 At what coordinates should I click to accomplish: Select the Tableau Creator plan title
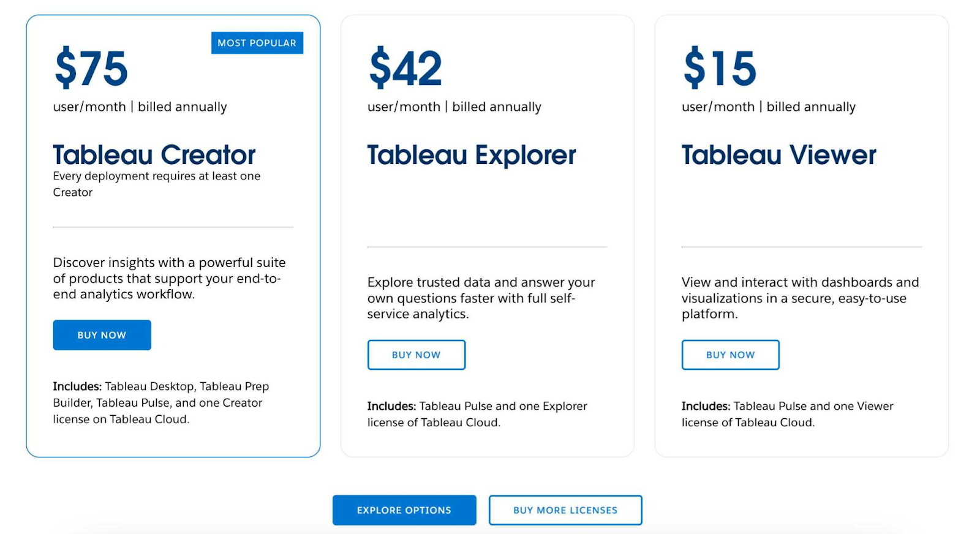pyautogui.click(x=154, y=155)
